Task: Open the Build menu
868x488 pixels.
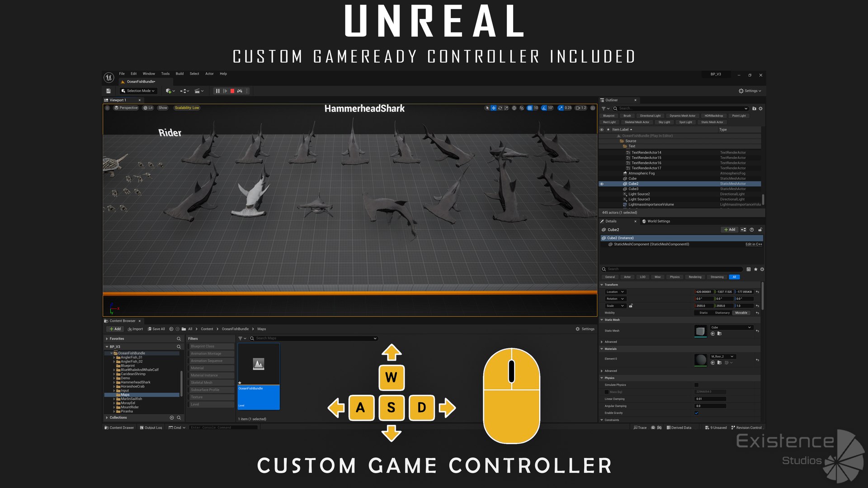Action: click(179, 74)
